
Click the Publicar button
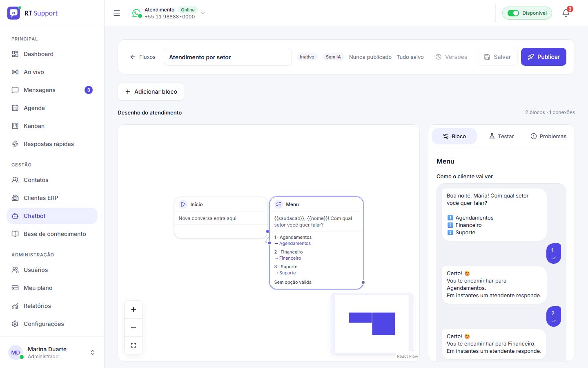(543, 57)
